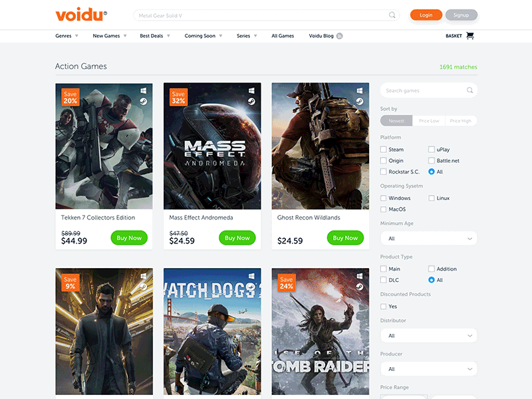Buy Now for Mass Effect Andromeda
The height and width of the screenshot is (399, 532).
tap(237, 238)
